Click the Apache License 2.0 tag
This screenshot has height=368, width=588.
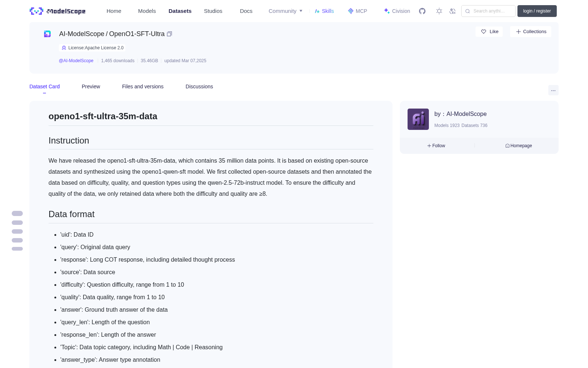click(92, 48)
